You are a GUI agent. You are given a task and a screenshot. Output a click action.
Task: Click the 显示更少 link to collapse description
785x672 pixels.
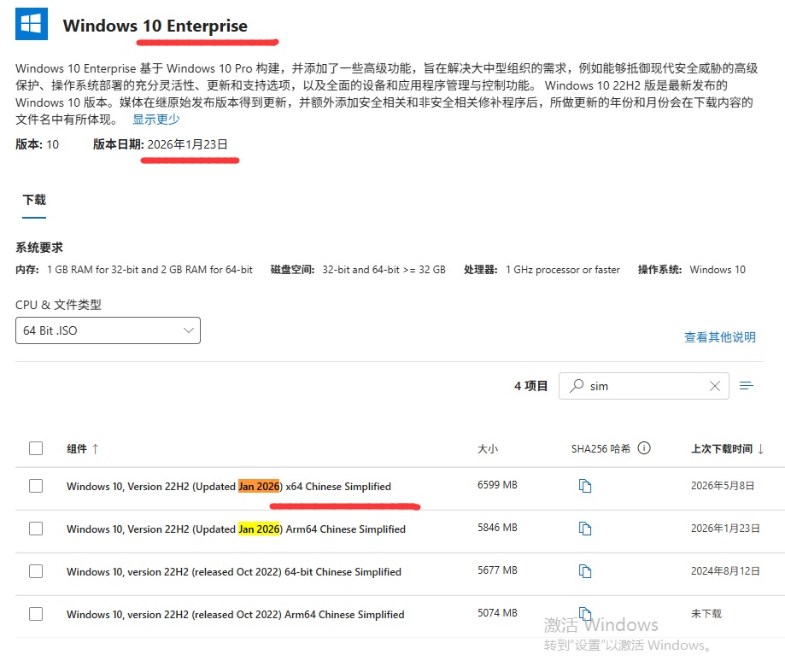click(x=155, y=119)
